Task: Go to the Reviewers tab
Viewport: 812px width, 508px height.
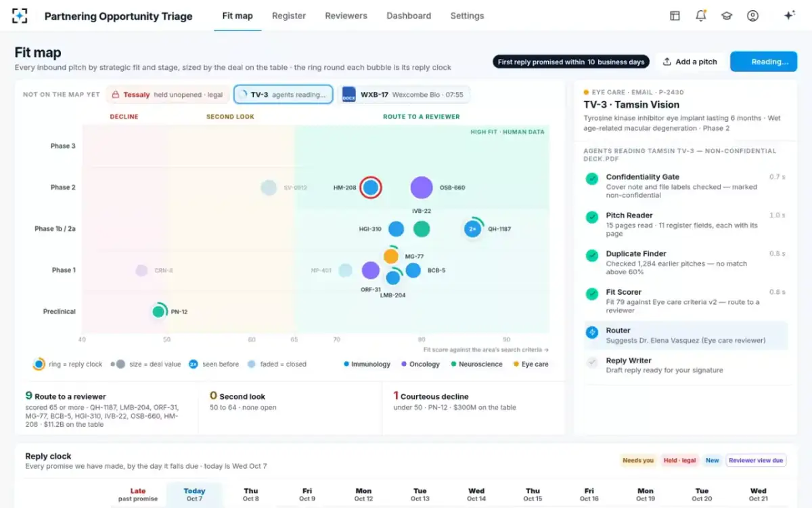Action: point(346,16)
